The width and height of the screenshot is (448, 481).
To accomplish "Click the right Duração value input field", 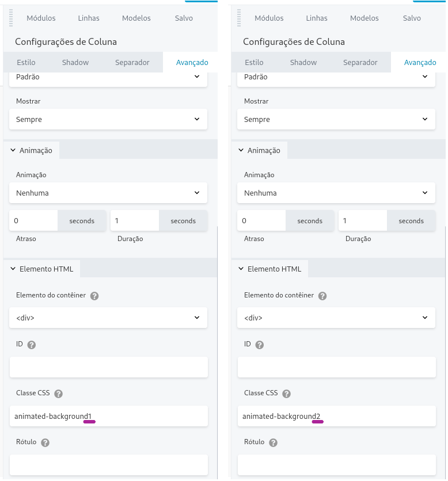I will pos(363,220).
